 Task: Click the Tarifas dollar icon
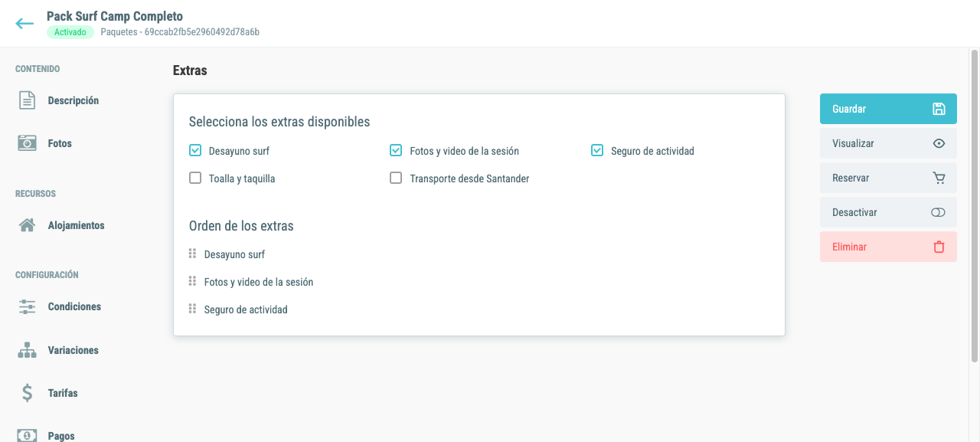[27, 393]
